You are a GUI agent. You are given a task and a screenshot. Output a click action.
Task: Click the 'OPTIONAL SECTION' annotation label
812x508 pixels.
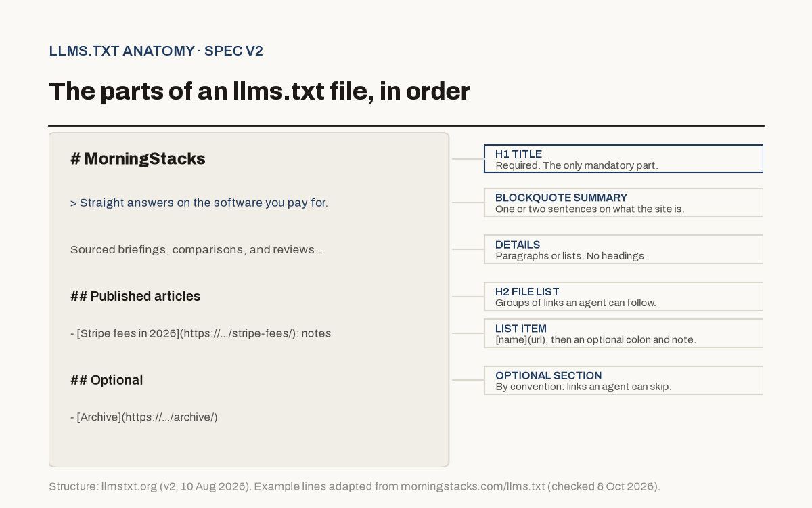[548, 375]
